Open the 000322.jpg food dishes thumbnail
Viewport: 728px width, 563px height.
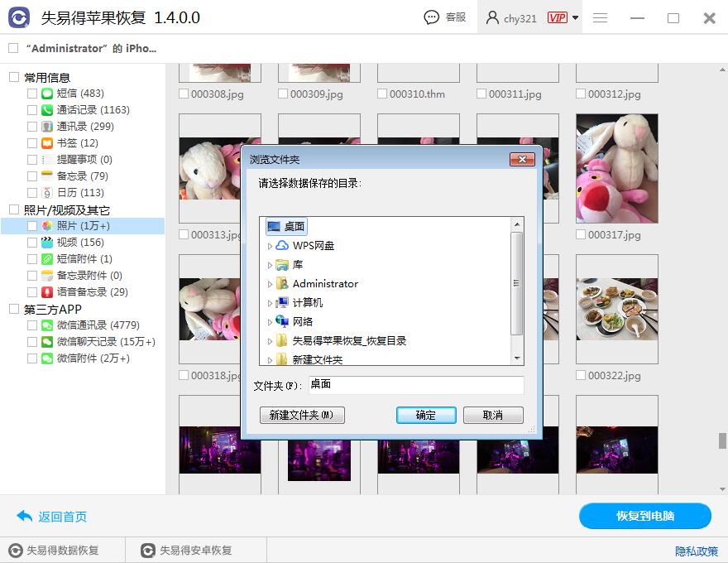click(x=616, y=309)
